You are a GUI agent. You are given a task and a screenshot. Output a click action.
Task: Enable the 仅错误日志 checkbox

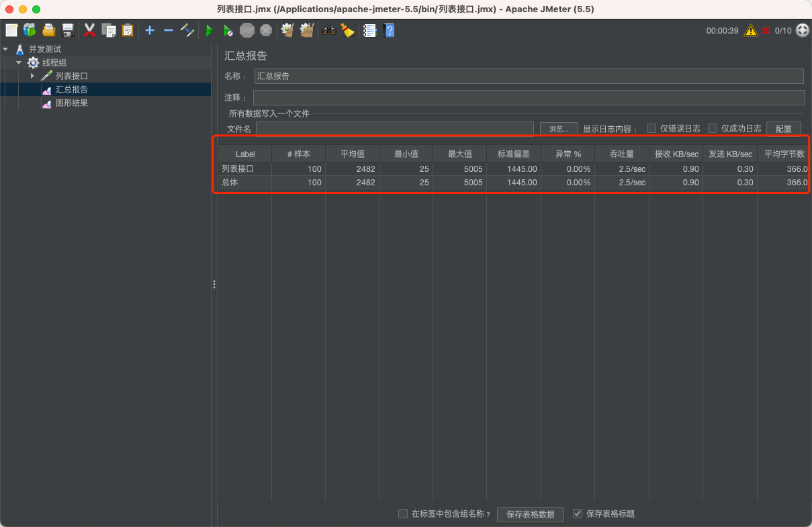pyautogui.click(x=651, y=128)
